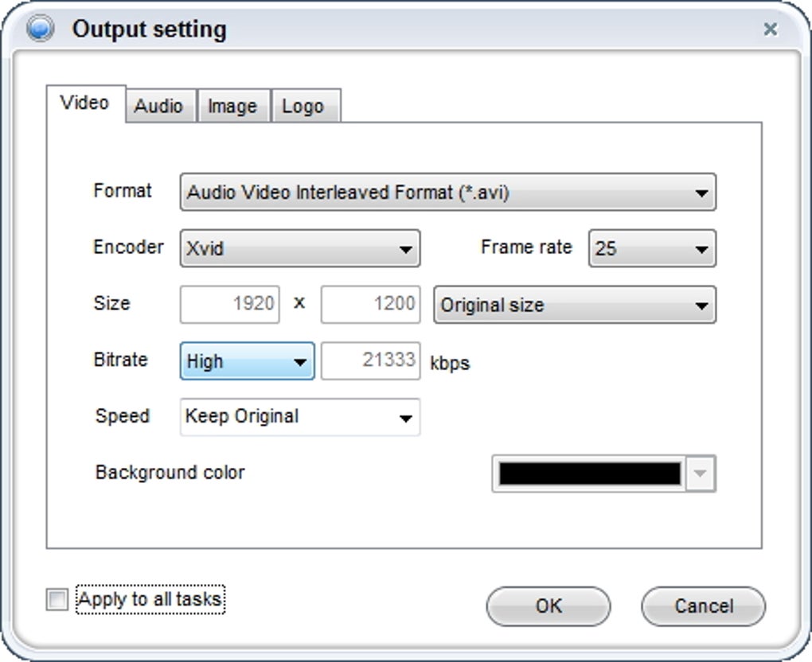812x662 pixels.
Task: Click the height field showing 1200
Action: point(370,305)
